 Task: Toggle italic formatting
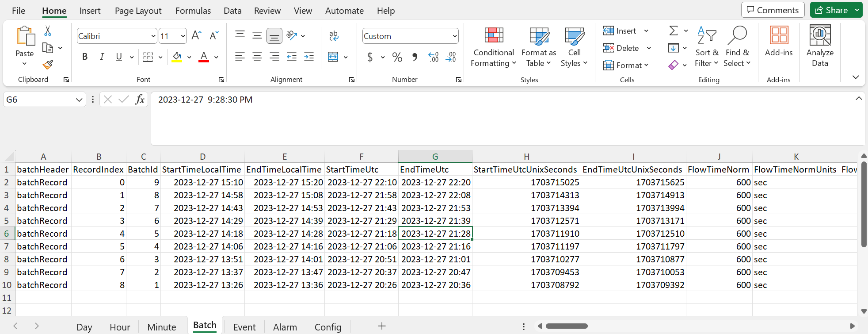(102, 57)
